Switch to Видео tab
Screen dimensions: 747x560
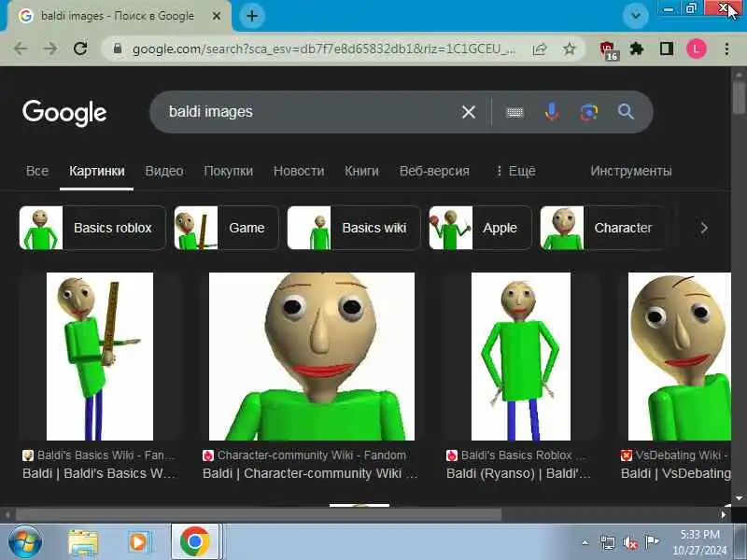(x=164, y=171)
